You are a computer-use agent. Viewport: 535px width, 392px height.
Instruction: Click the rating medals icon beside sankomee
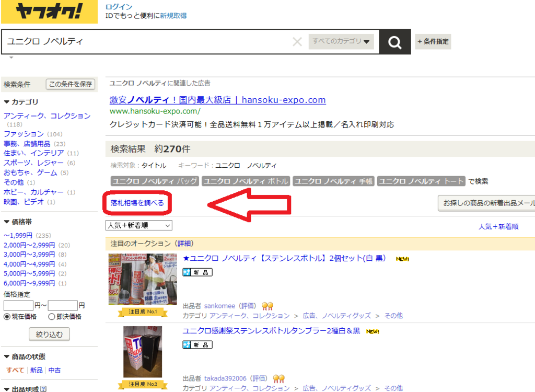coord(267,306)
